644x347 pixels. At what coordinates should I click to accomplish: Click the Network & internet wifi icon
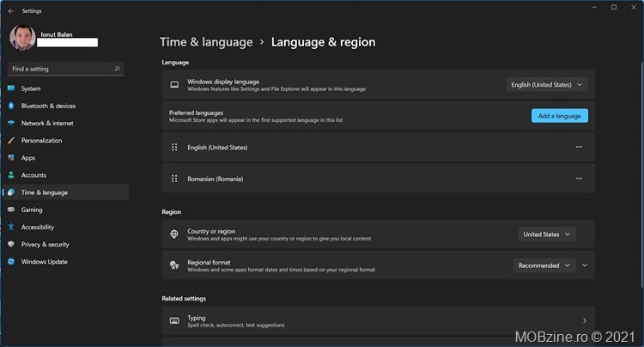point(11,123)
